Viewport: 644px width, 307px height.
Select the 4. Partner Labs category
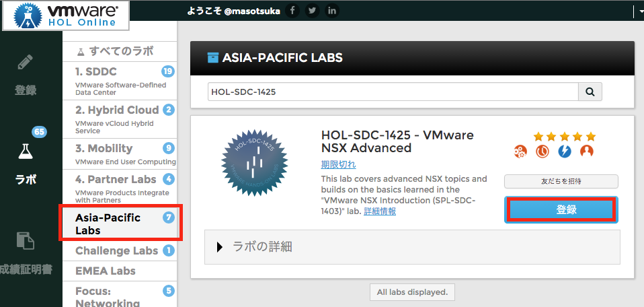[x=120, y=188]
